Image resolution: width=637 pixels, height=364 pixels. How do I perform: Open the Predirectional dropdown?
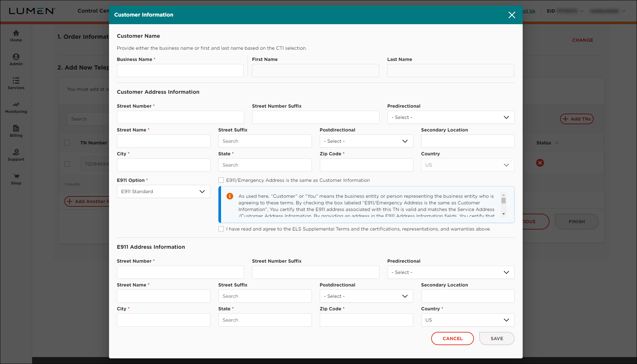coord(451,117)
